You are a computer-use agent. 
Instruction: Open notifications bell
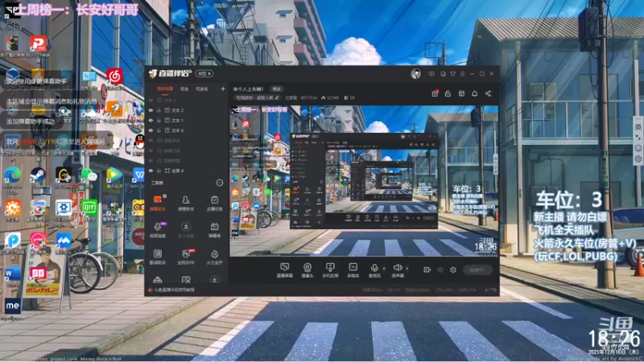pos(474,93)
